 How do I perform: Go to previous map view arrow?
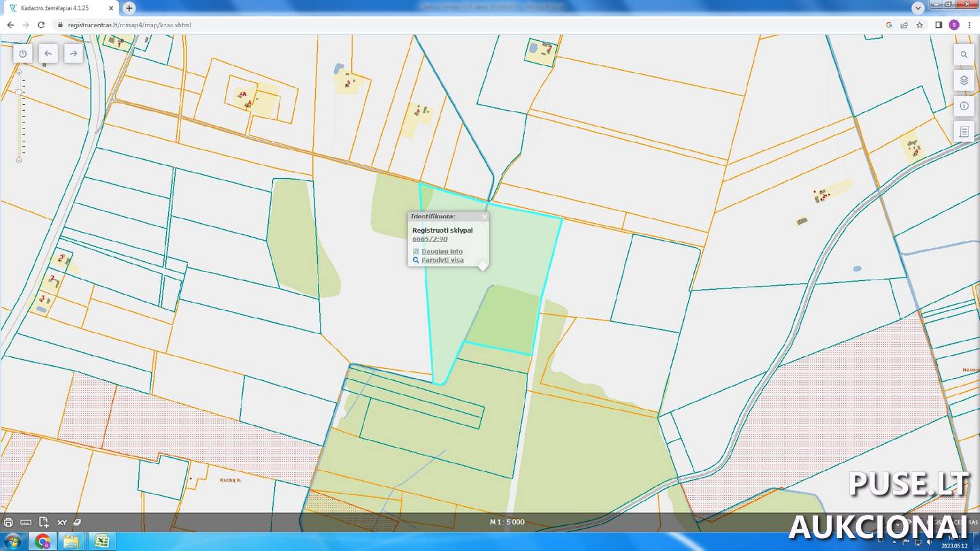coord(48,54)
